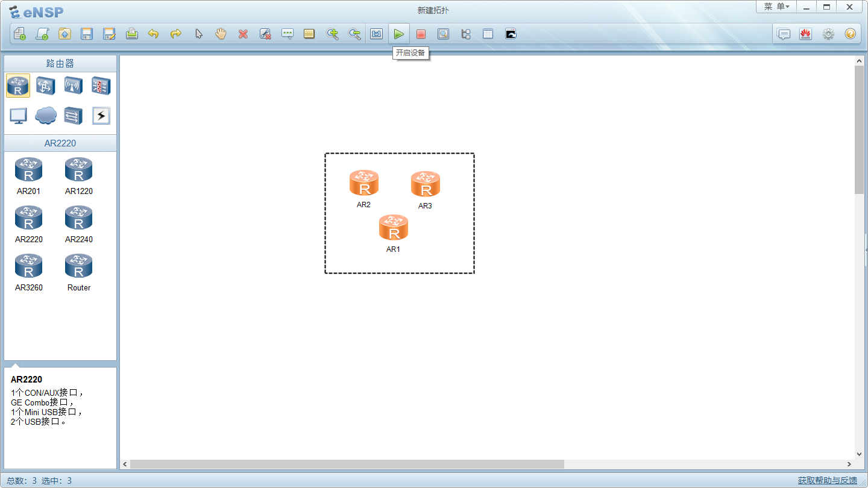Screen dimensions: 868x488
Task: Create a new topology from the toolbar
Action: click(20, 34)
